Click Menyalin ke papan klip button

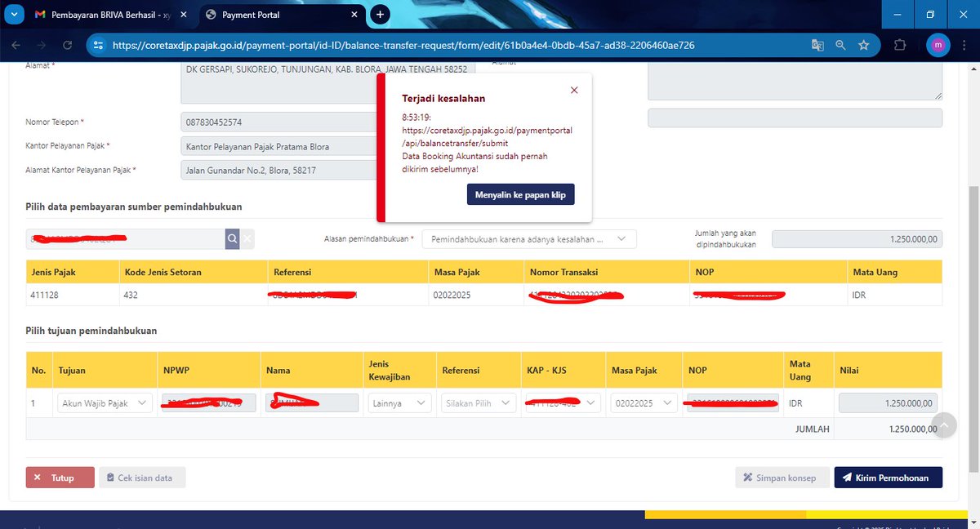pyautogui.click(x=520, y=194)
